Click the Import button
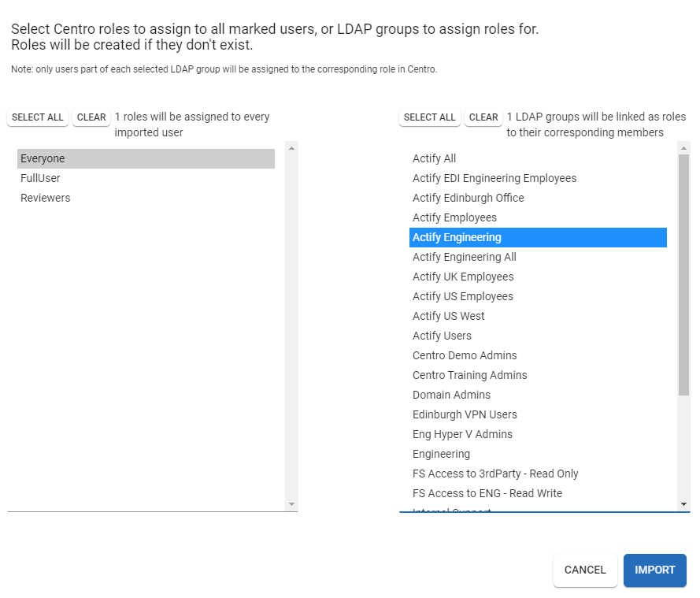The image size is (700, 598). [x=654, y=570]
